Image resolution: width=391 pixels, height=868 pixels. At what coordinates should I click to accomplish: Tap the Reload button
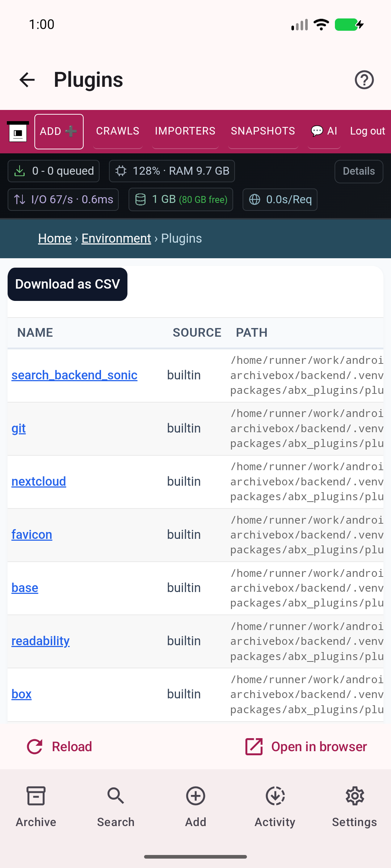(59, 747)
